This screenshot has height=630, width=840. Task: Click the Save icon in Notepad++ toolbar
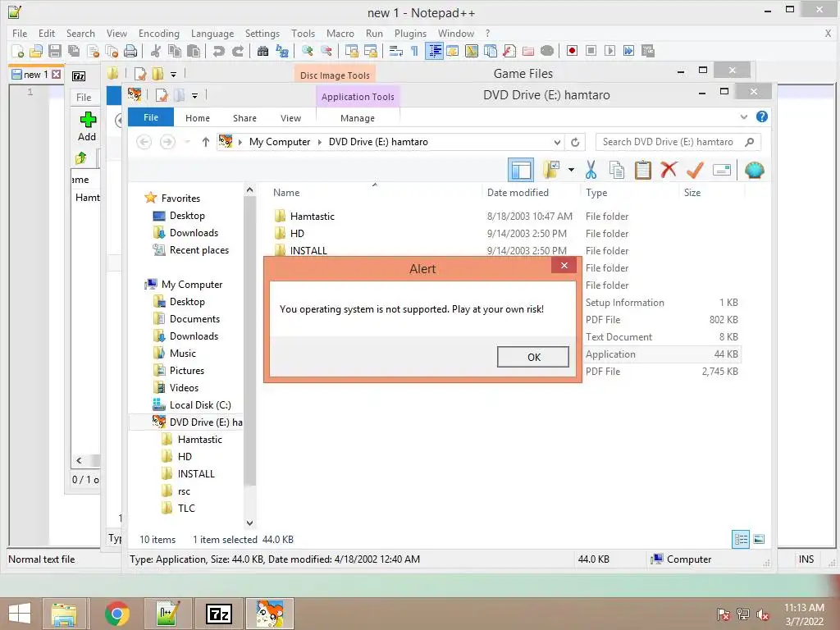click(55, 51)
